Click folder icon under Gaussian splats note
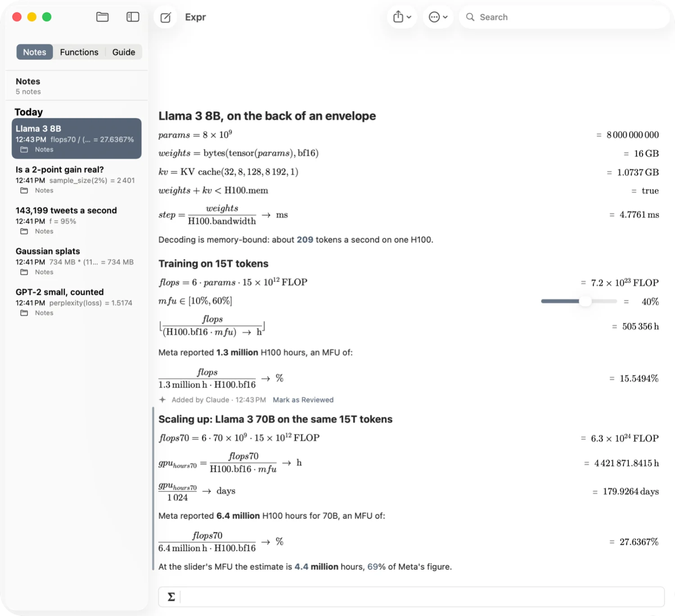The width and height of the screenshot is (675, 616). [x=24, y=272]
